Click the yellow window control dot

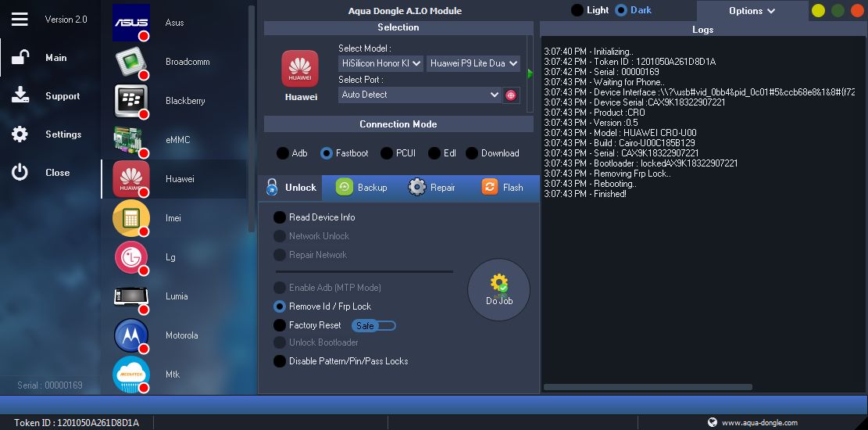pos(818,10)
